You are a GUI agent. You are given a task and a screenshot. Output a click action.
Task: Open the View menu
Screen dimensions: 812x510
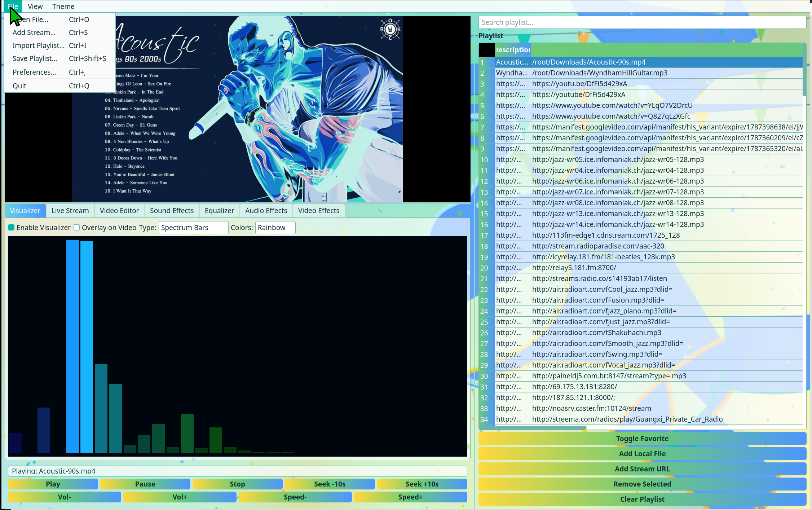pos(35,6)
